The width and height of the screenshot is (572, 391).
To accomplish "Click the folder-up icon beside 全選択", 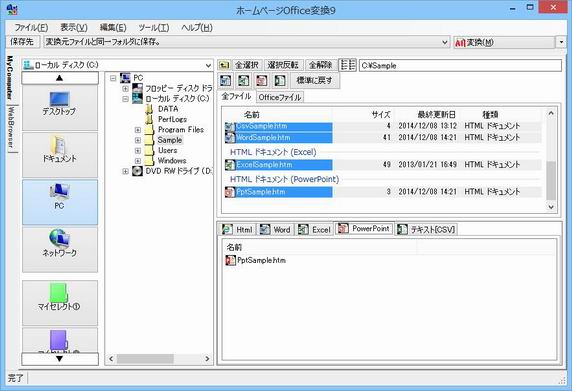I will (224, 65).
